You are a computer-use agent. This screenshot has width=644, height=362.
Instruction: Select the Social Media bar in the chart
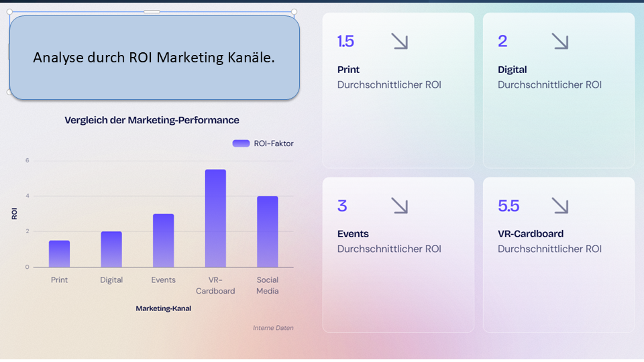[268, 231]
